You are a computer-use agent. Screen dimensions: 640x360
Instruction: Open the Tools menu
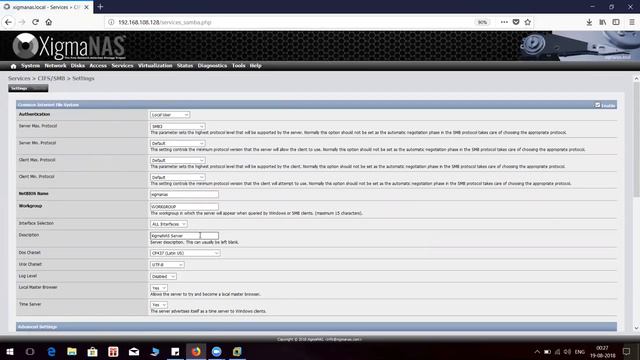click(x=238, y=66)
